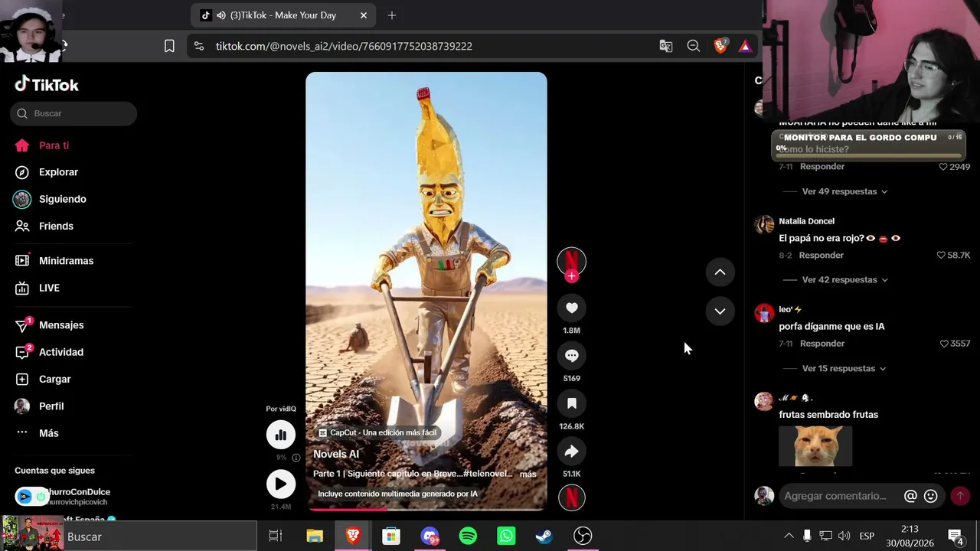
Task: Close the TikTok - Make Your Day tab
Action: point(364,15)
